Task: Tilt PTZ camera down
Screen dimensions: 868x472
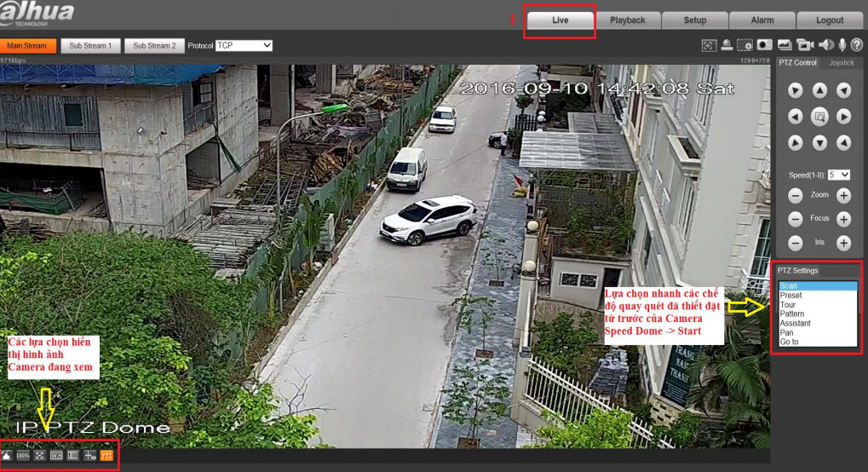Action: (x=819, y=143)
